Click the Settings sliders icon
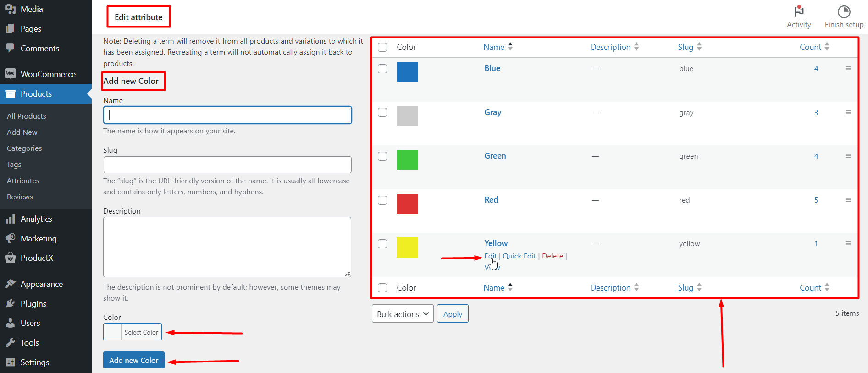Viewport: 868px width, 373px height. [x=10, y=362]
